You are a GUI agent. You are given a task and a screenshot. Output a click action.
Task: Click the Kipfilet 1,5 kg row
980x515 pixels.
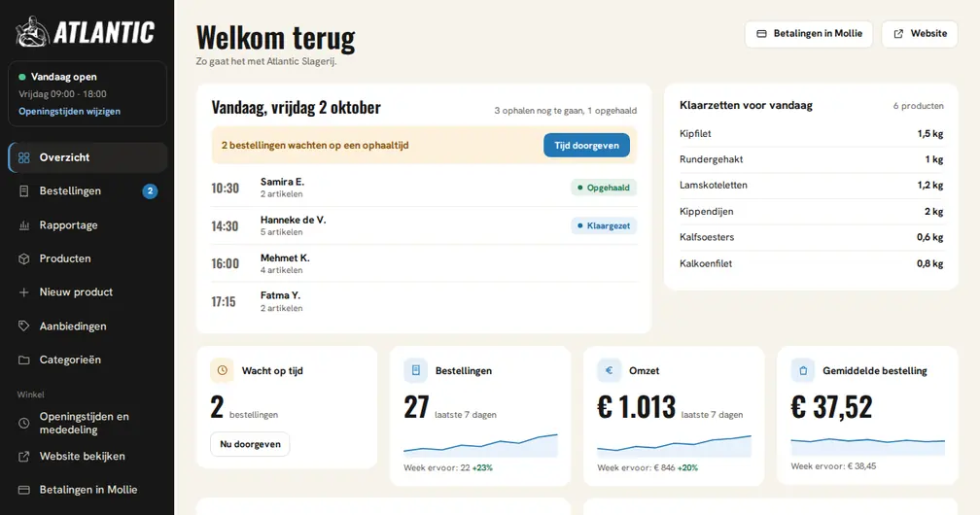[x=811, y=134]
